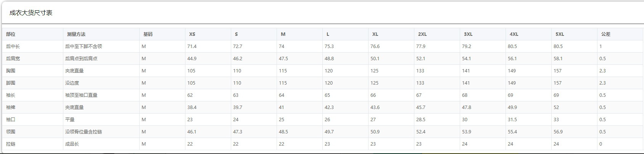This screenshot has height=154, width=644.
Task: Select the 28.5 cell in 袖口 row
Action: [x=421, y=120]
